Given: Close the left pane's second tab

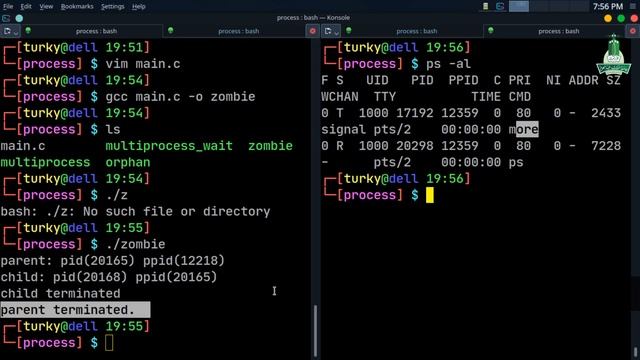Looking at the screenshot, I should [313, 31].
